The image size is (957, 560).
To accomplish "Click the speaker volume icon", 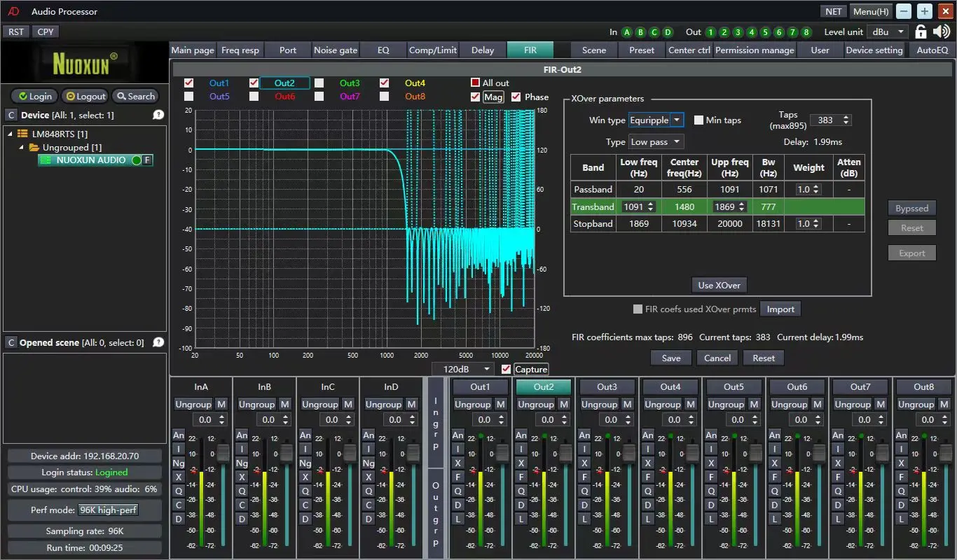I will pyautogui.click(x=942, y=31).
